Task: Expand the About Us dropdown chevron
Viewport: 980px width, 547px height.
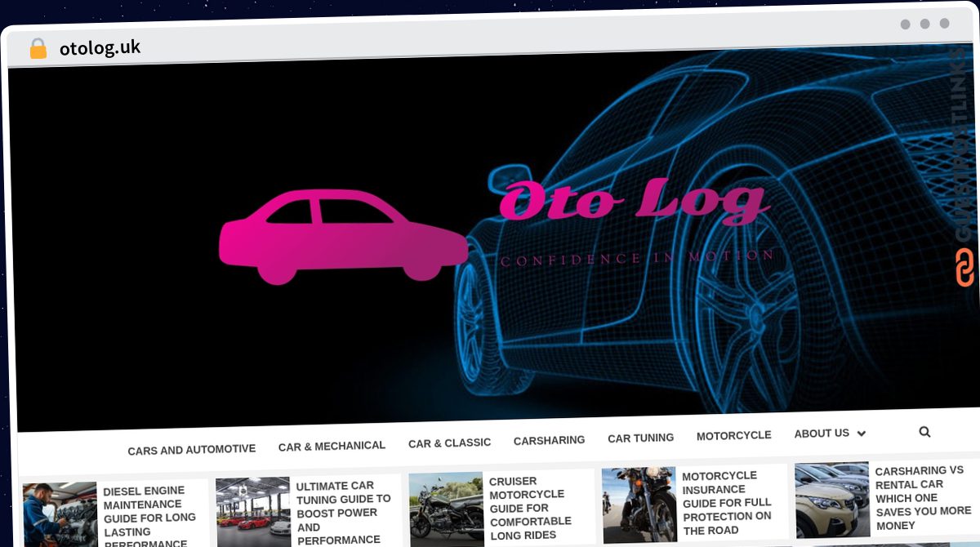Action: click(x=862, y=434)
